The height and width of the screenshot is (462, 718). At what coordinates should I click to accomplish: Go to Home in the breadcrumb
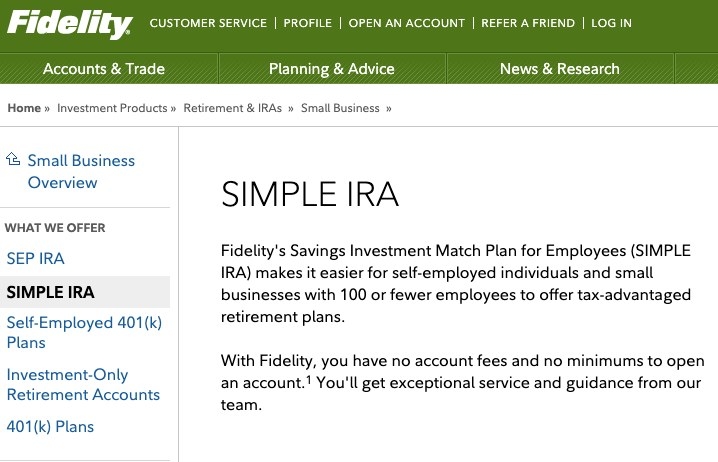24,108
